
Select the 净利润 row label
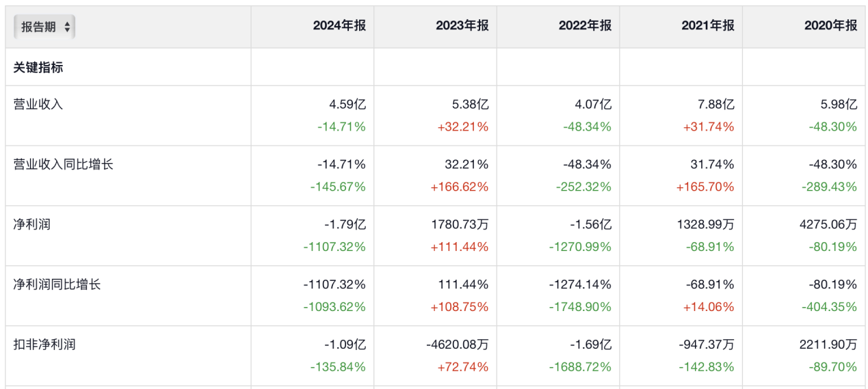[32, 225]
